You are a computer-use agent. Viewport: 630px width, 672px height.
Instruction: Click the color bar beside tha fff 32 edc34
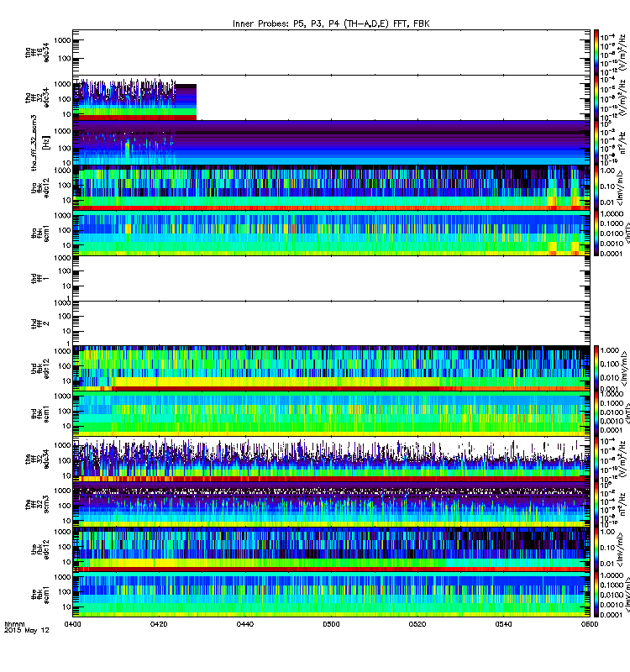(596, 97)
